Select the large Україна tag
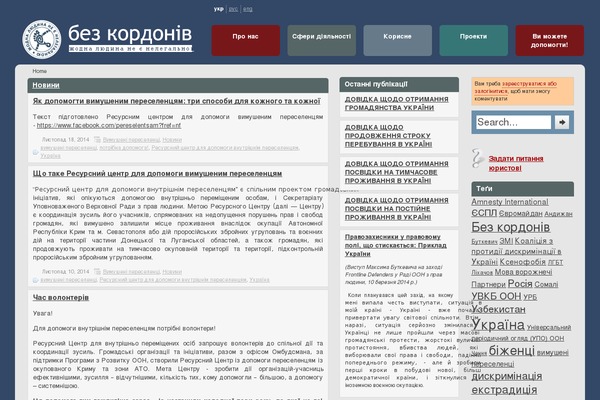Image resolution: width=600 pixels, height=400 pixels. pyautogui.click(x=498, y=325)
